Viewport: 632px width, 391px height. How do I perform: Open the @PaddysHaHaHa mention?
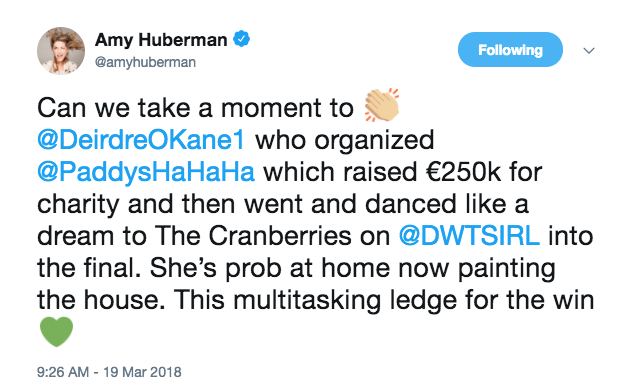point(146,172)
